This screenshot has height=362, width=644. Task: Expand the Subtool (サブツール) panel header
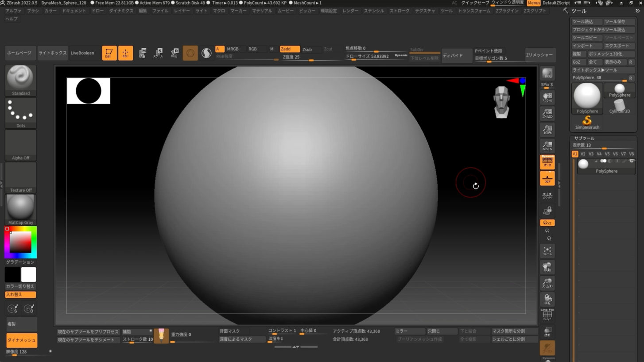pyautogui.click(x=584, y=138)
